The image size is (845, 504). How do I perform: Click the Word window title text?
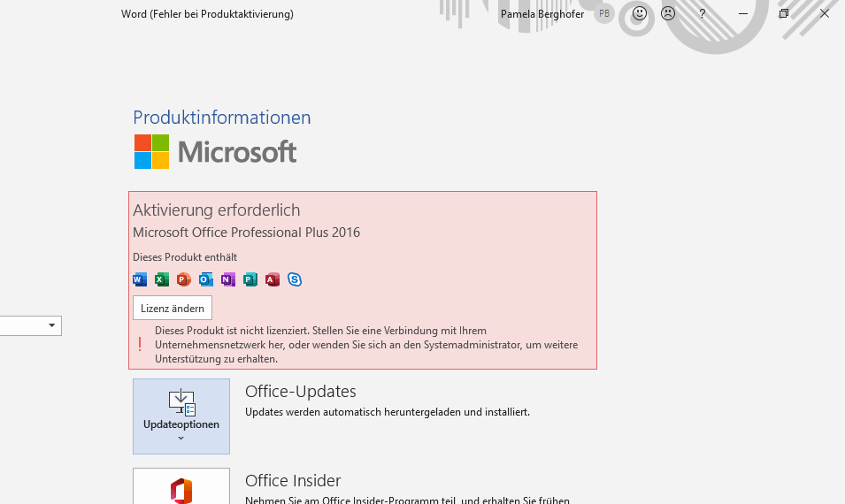coord(207,14)
